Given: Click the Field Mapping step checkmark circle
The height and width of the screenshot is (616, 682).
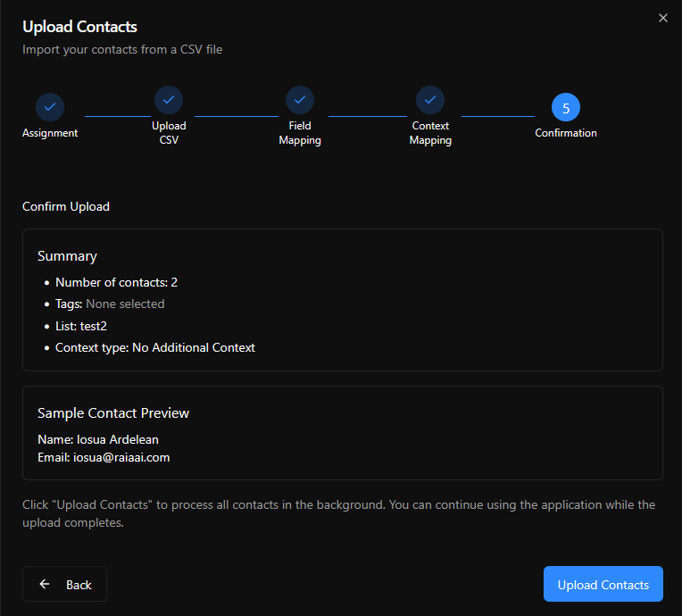Looking at the screenshot, I should [x=300, y=100].
